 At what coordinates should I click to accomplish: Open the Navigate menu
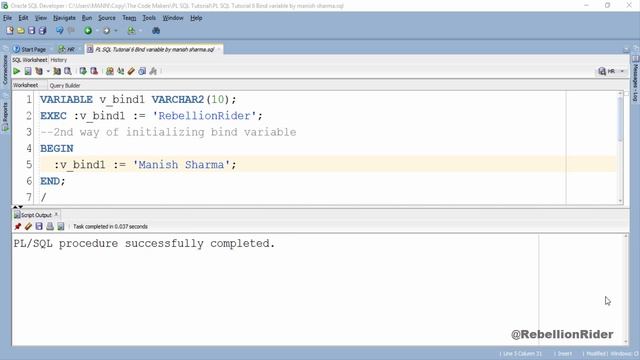64,18
